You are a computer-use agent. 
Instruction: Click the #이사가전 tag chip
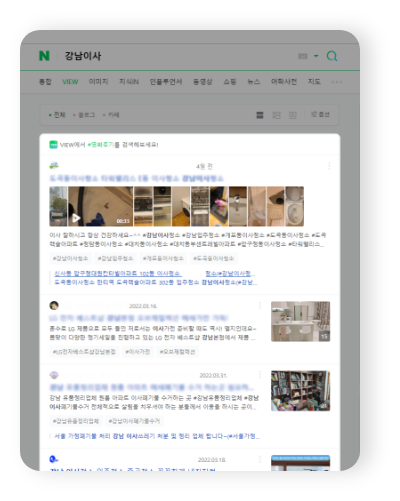tap(138, 352)
